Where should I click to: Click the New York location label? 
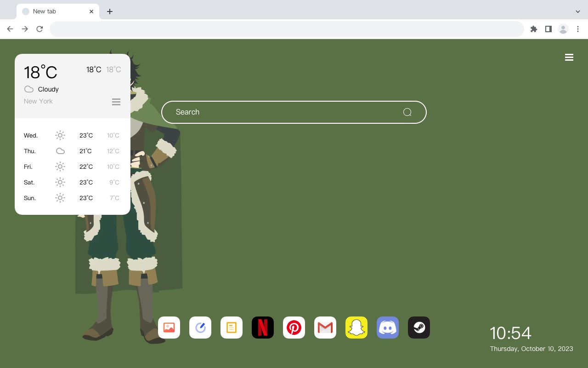click(x=38, y=101)
